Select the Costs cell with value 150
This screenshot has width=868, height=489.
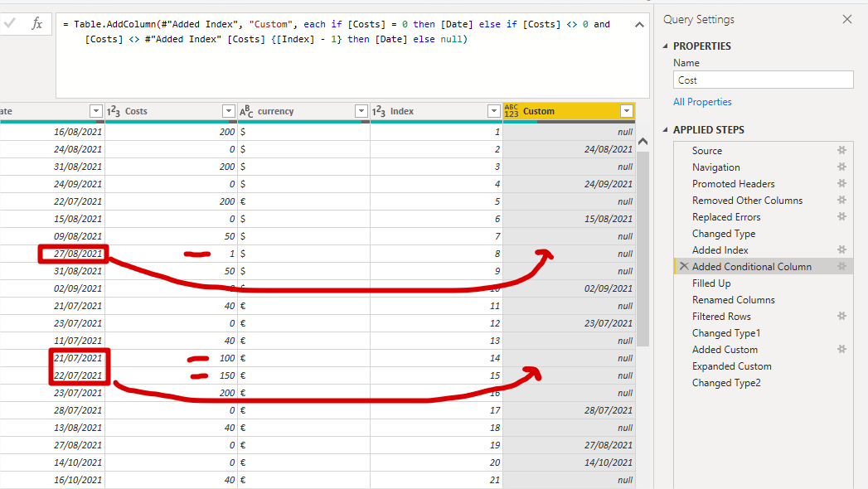pos(171,375)
